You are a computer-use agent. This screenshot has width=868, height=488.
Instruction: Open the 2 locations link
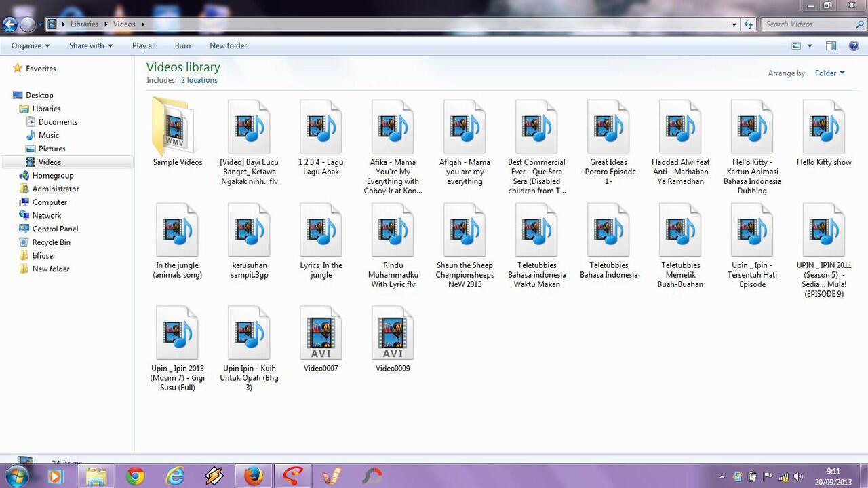tap(199, 80)
